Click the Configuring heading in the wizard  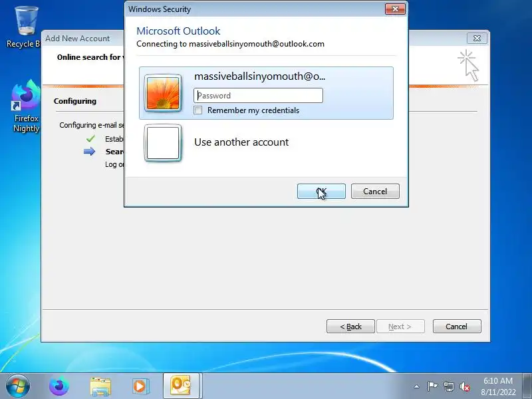[75, 101]
